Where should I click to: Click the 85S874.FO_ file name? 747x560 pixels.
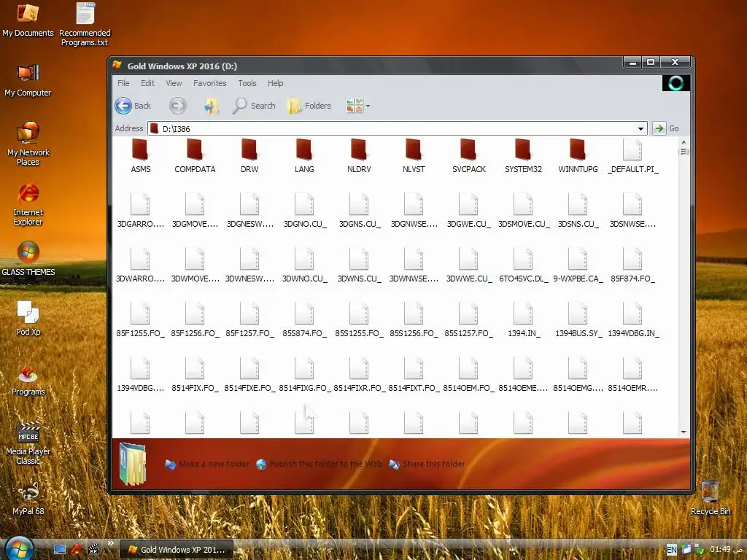click(x=304, y=333)
